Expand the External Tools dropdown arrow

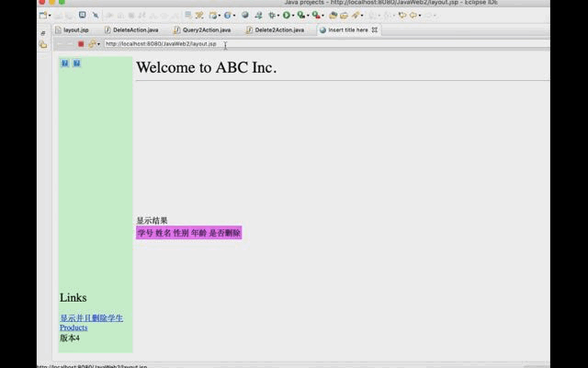point(322,16)
